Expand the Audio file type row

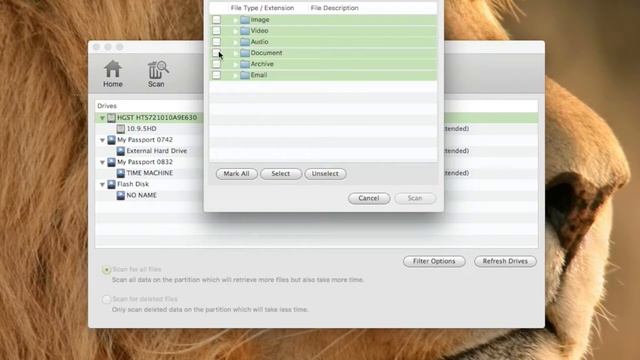tap(235, 42)
